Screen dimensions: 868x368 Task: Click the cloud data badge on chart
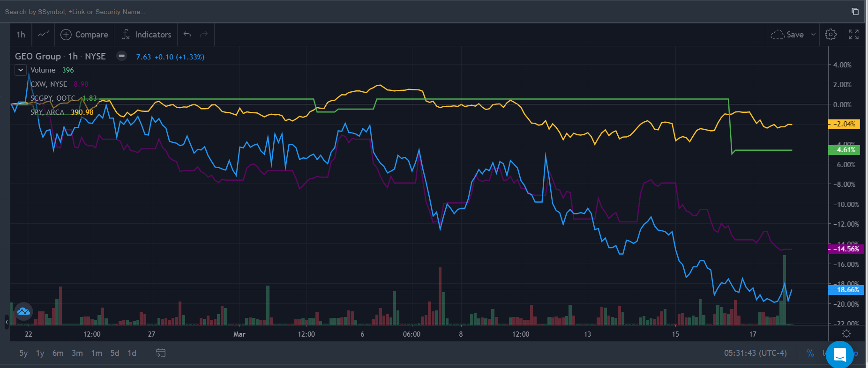[x=23, y=311]
